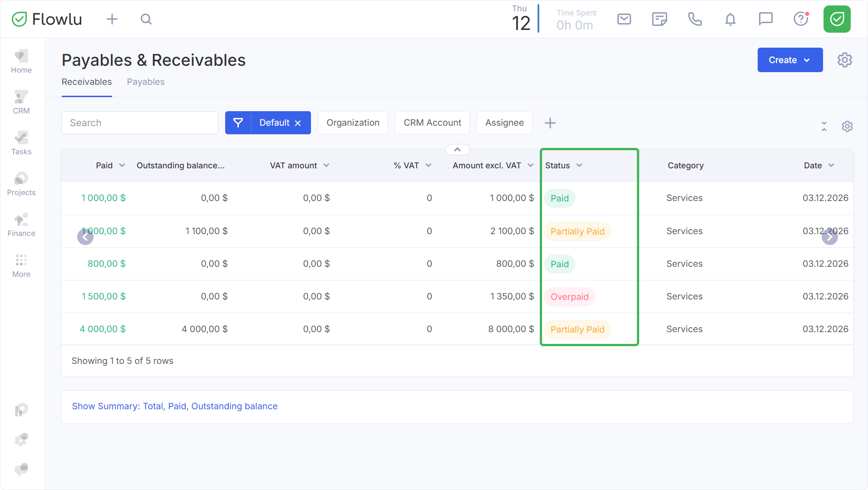The width and height of the screenshot is (868, 490).
Task: Open the chat messages icon
Action: pos(765,19)
